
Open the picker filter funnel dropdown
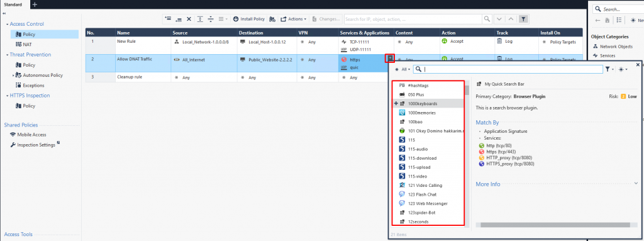coord(609,69)
